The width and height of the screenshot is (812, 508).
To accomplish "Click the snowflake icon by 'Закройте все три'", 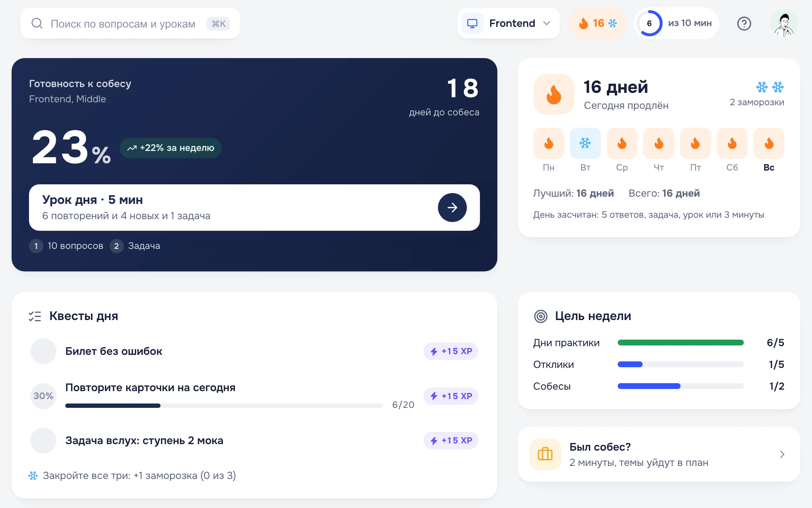I will coord(33,475).
